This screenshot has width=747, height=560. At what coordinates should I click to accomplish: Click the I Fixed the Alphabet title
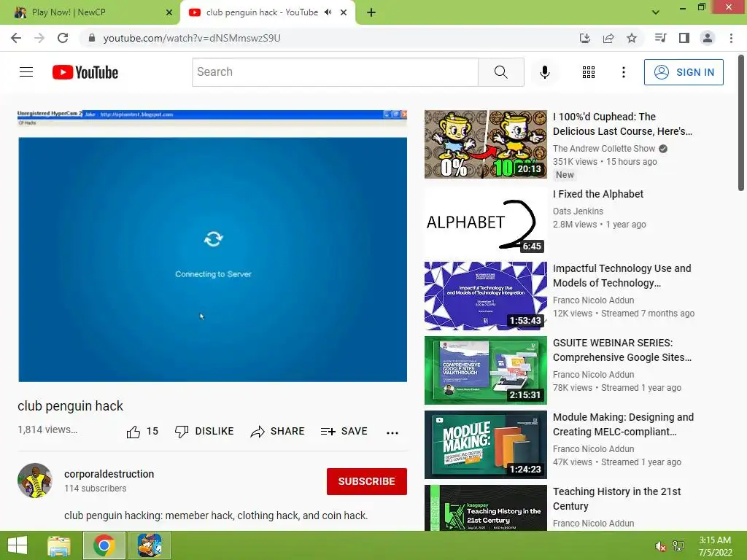tap(598, 194)
